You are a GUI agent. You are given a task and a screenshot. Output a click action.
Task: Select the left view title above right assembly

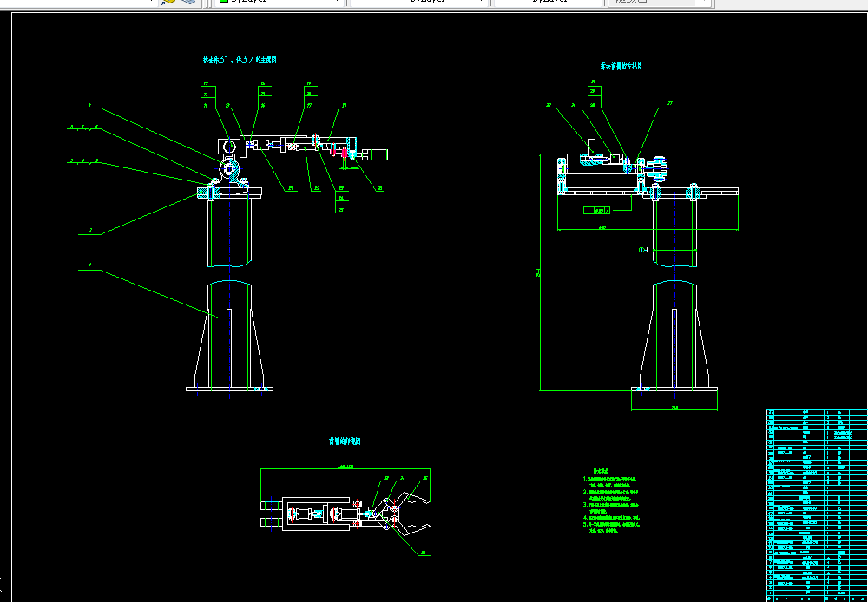point(621,66)
